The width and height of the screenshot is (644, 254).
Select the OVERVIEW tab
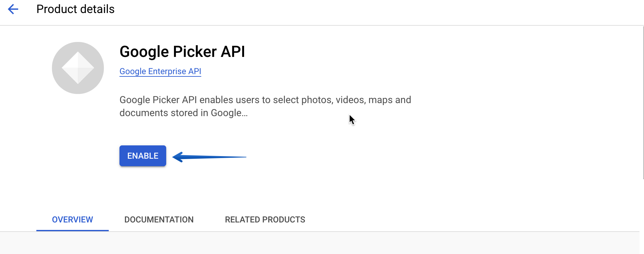coord(72,220)
